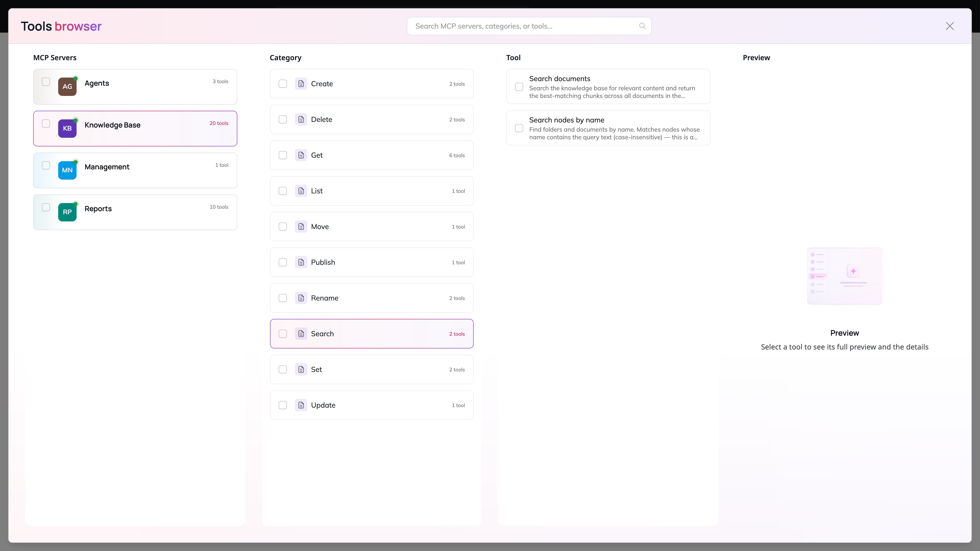Tick the Publish category checkbox
Screen dimensions: 980x551
point(283,262)
